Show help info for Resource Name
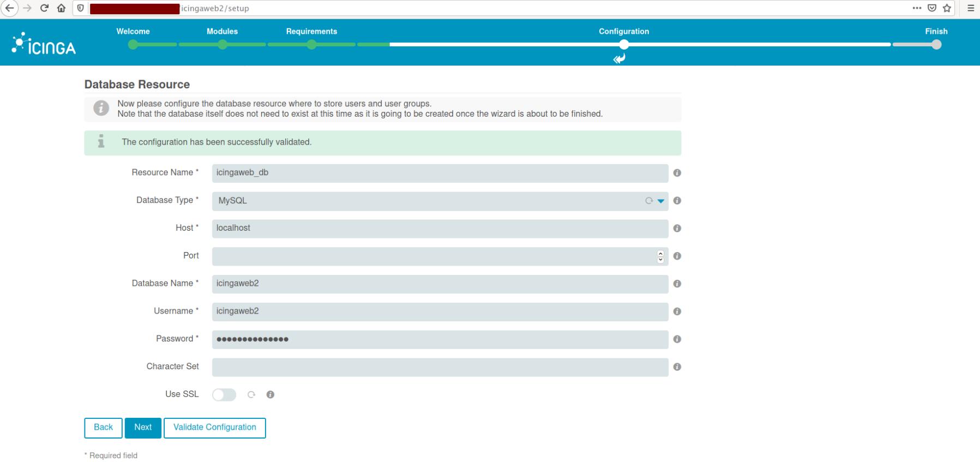This screenshot has width=980, height=462. [677, 173]
